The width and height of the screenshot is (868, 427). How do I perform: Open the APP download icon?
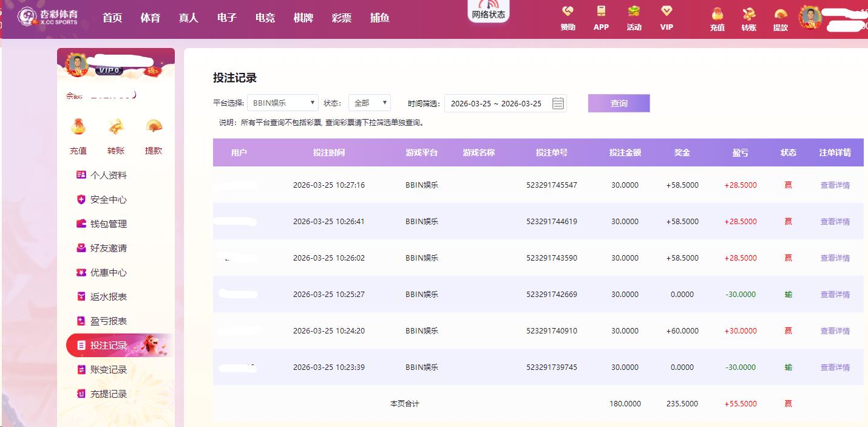pyautogui.click(x=601, y=12)
